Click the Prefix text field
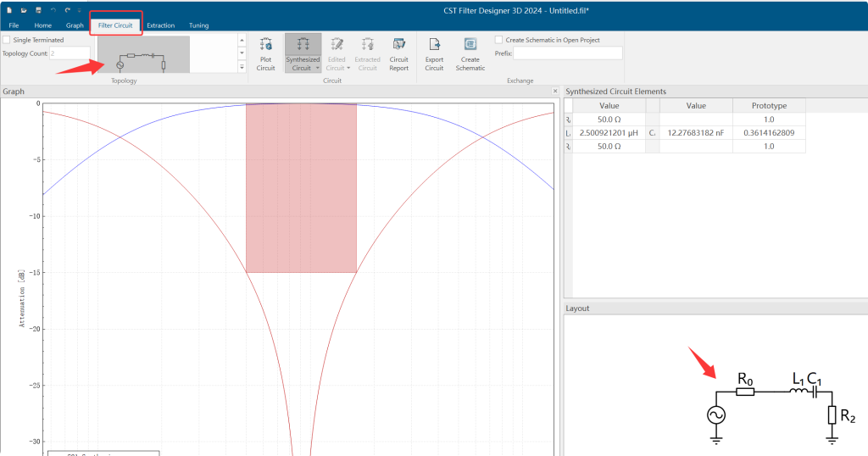The height and width of the screenshot is (456, 868). (x=567, y=53)
